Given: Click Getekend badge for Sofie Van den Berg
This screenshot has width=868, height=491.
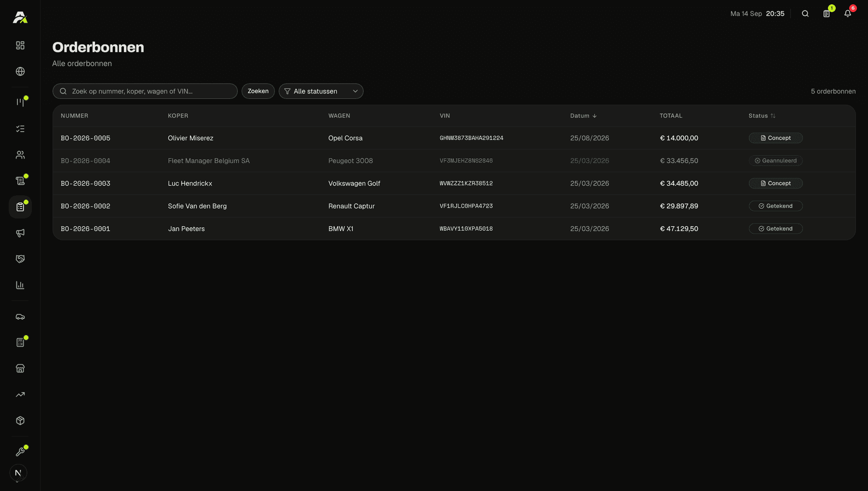Looking at the screenshot, I should [x=775, y=206].
